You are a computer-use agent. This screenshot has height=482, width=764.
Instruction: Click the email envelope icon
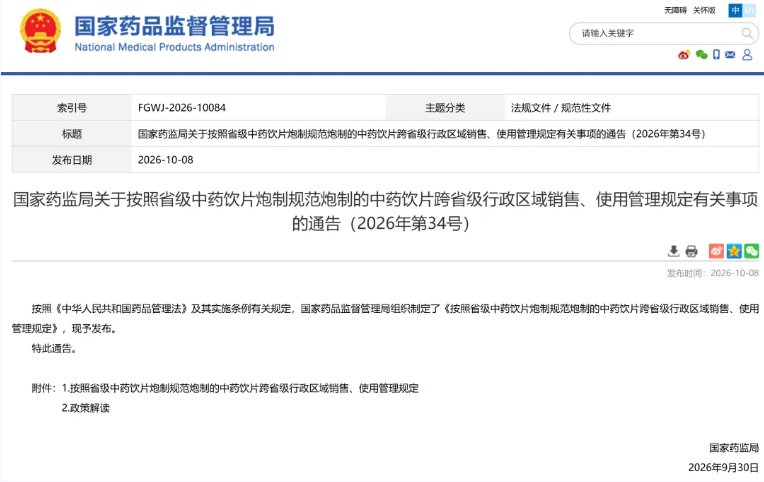point(730,55)
